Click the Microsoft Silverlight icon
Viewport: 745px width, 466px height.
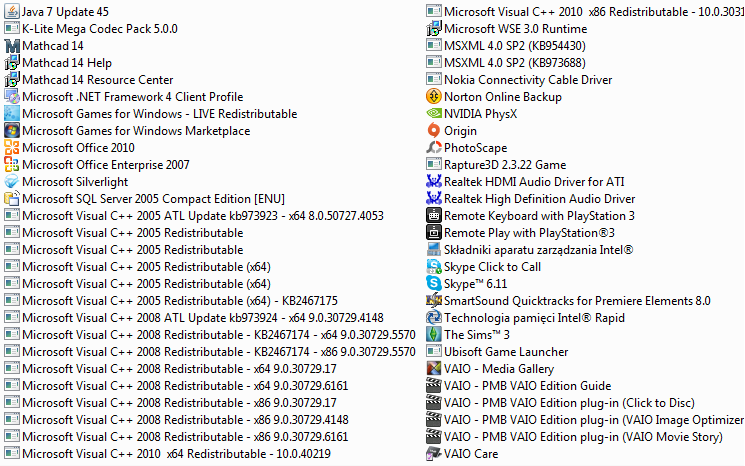[11, 182]
